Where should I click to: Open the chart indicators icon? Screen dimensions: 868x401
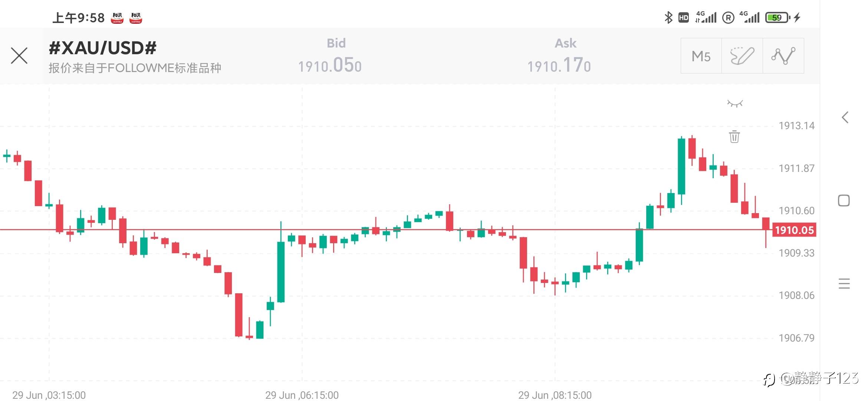[783, 56]
